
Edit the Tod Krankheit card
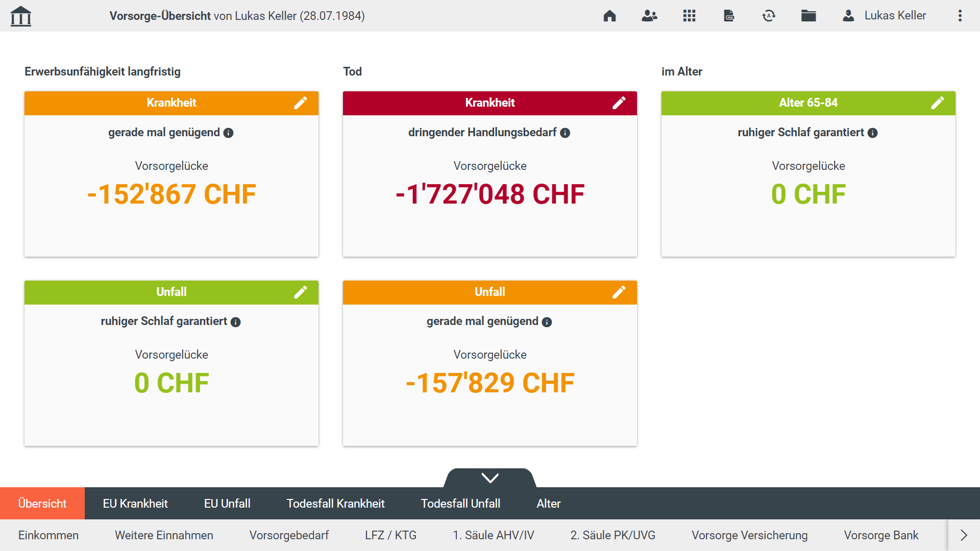pos(619,103)
